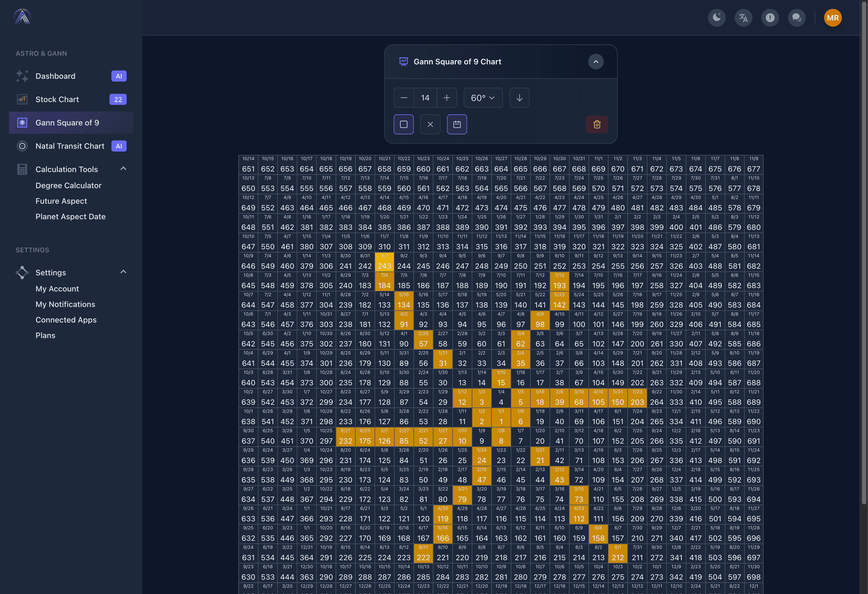Open the feedback chat bubble icon

click(x=797, y=18)
